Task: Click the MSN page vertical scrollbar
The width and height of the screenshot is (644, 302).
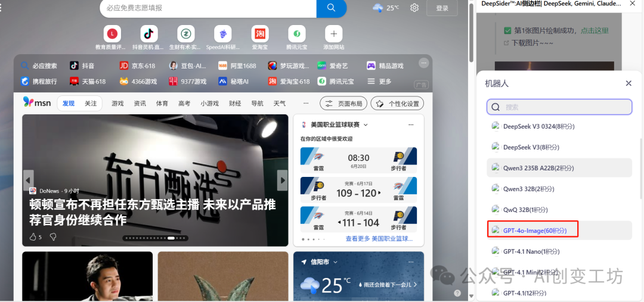Action: coord(472,33)
